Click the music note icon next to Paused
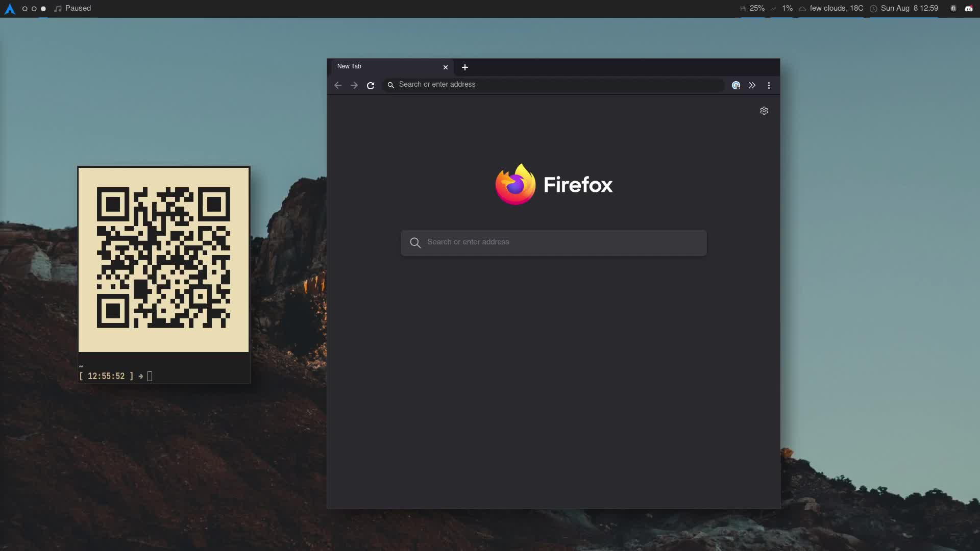980x551 pixels. (x=58, y=9)
